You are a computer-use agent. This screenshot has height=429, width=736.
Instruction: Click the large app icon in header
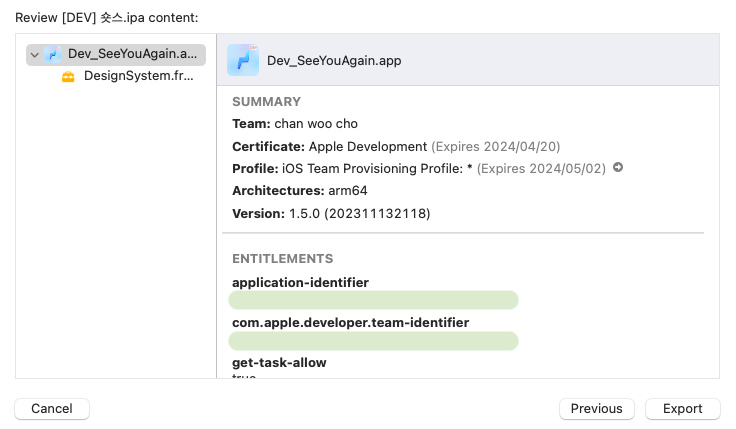pyautogui.click(x=243, y=60)
